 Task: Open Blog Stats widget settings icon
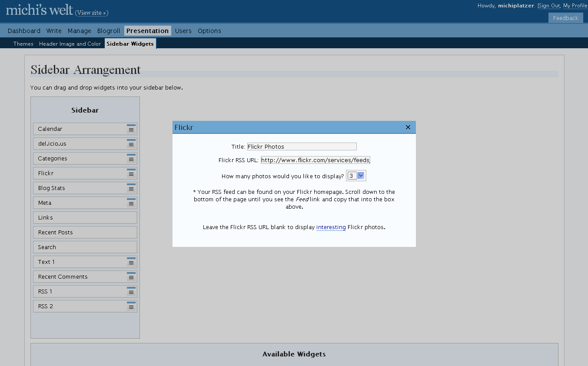tap(131, 188)
